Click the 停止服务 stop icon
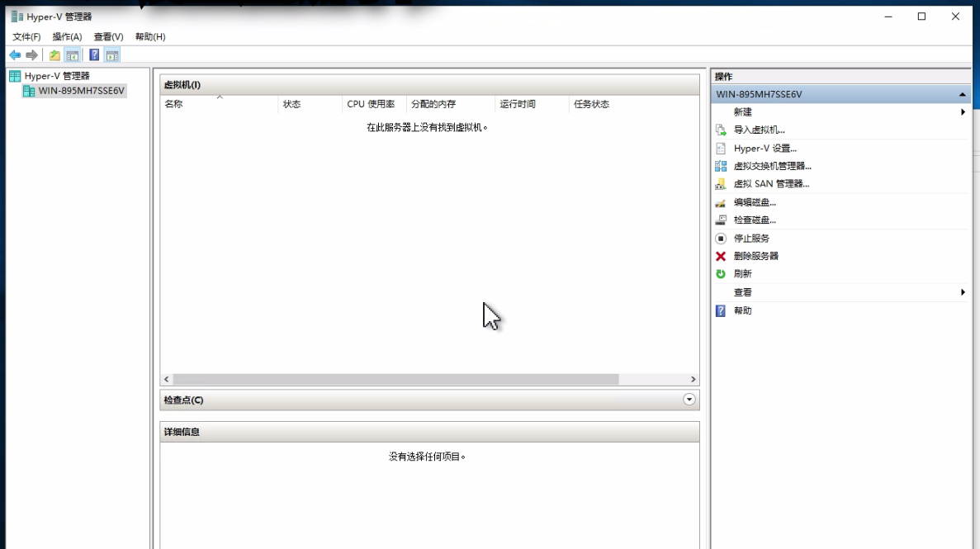 pyautogui.click(x=721, y=239)
